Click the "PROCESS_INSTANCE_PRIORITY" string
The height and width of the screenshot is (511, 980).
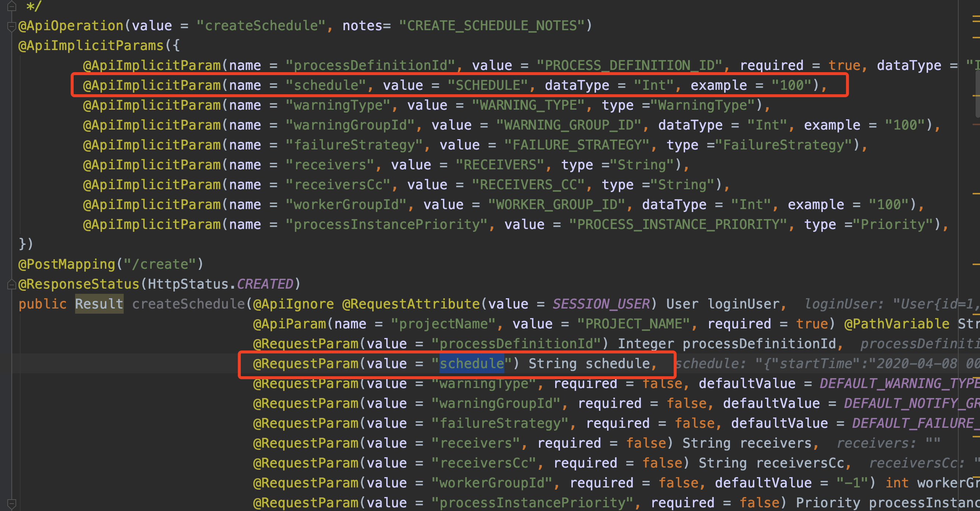tap(678, 225)
